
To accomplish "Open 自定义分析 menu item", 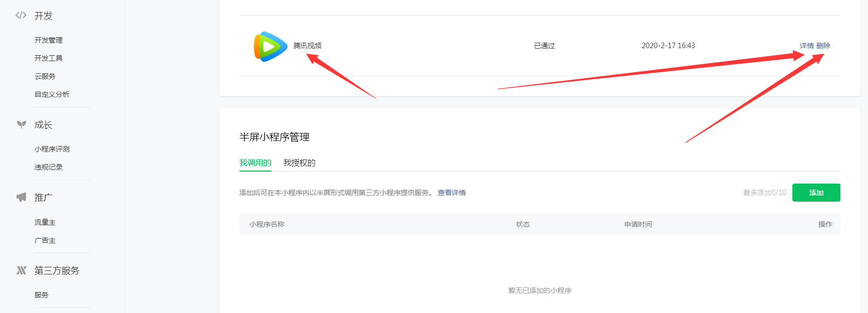I will click(52, 94).
